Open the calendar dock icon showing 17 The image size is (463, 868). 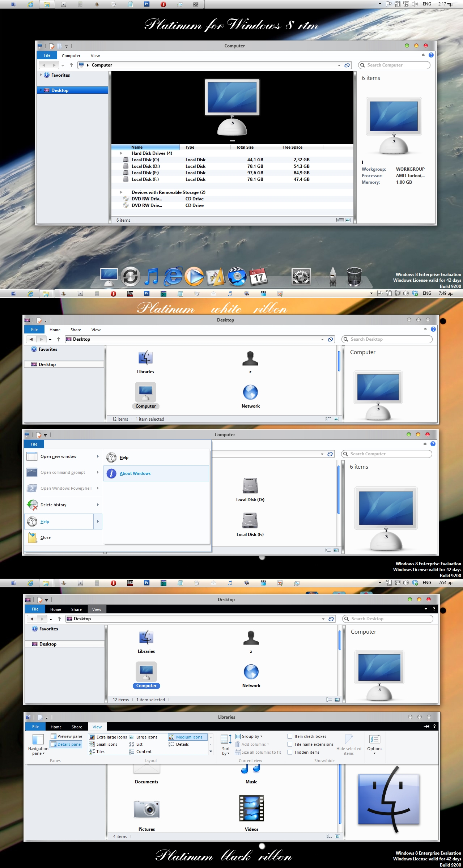(x=258, y=277)
